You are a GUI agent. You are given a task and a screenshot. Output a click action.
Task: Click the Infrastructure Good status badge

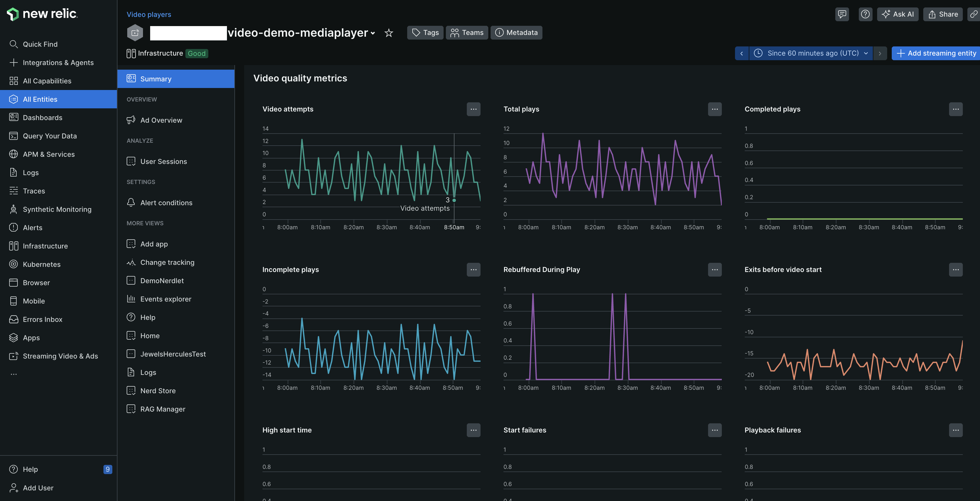pyautogui.click(x=196, y=54)
